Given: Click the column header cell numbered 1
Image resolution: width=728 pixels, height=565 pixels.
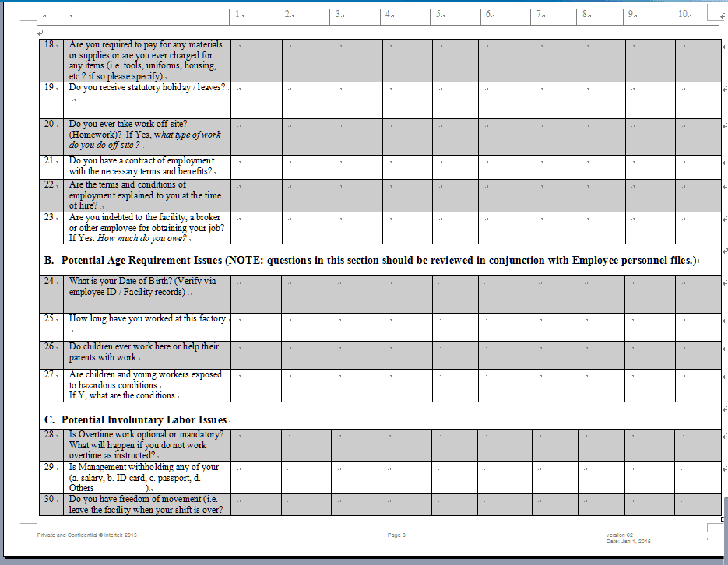Looking at the screenshot, I should point(256,15).
